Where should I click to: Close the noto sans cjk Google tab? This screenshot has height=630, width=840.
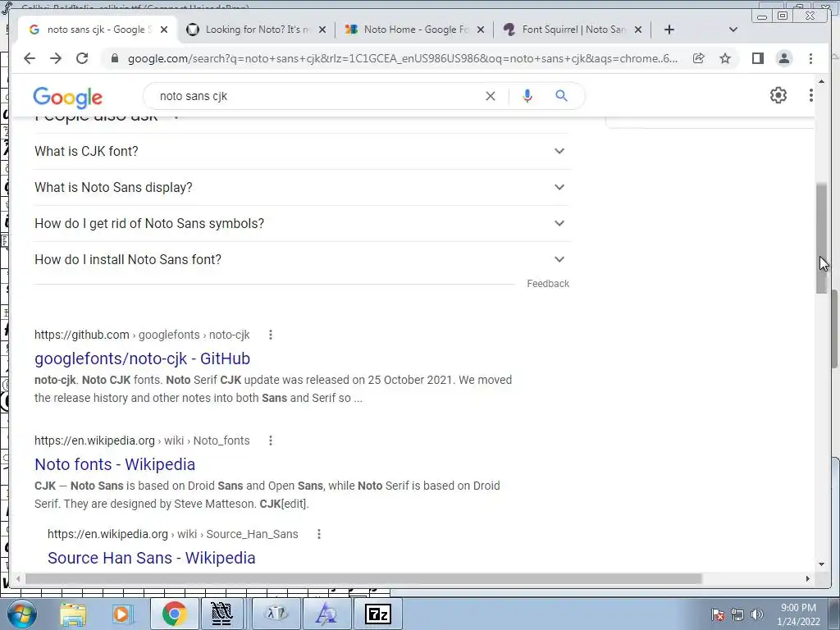164,30
